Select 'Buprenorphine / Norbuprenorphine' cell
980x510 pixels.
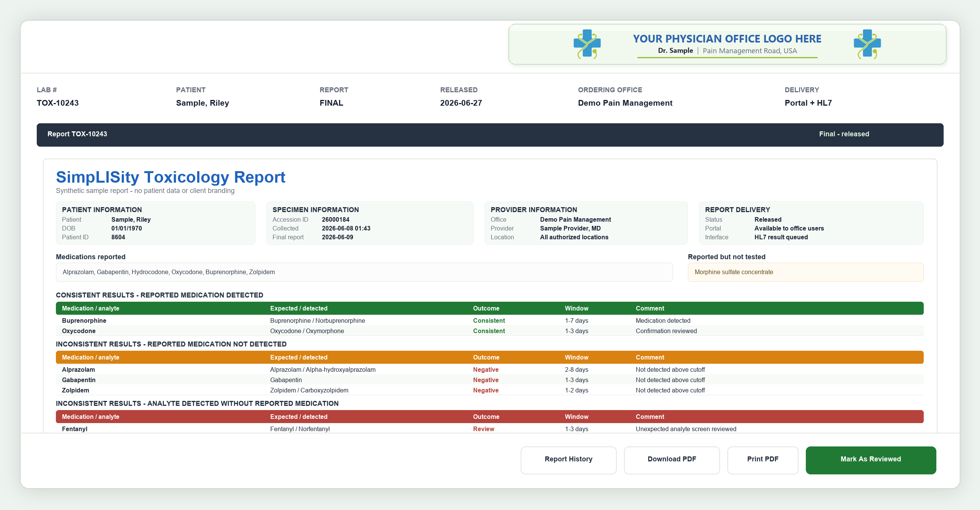(318, 320)
